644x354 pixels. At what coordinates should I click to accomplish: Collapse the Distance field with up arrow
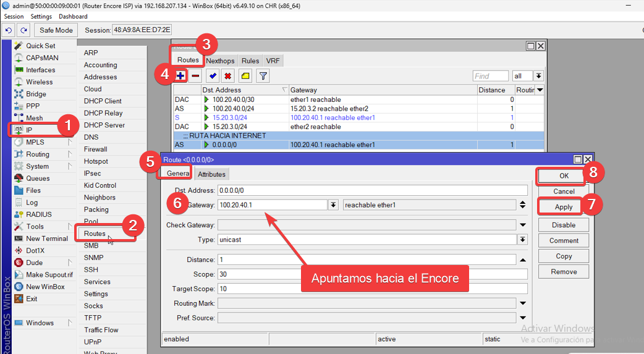point(523,260)
